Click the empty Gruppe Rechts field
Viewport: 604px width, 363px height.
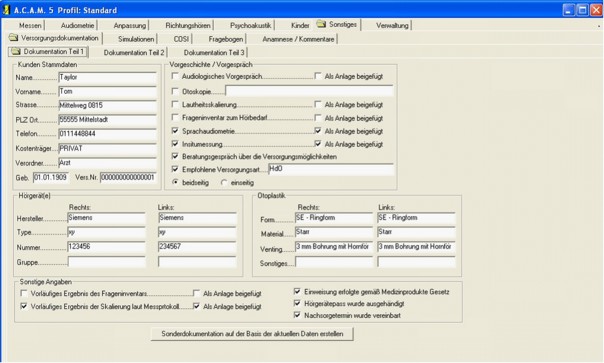click(106, 262)
